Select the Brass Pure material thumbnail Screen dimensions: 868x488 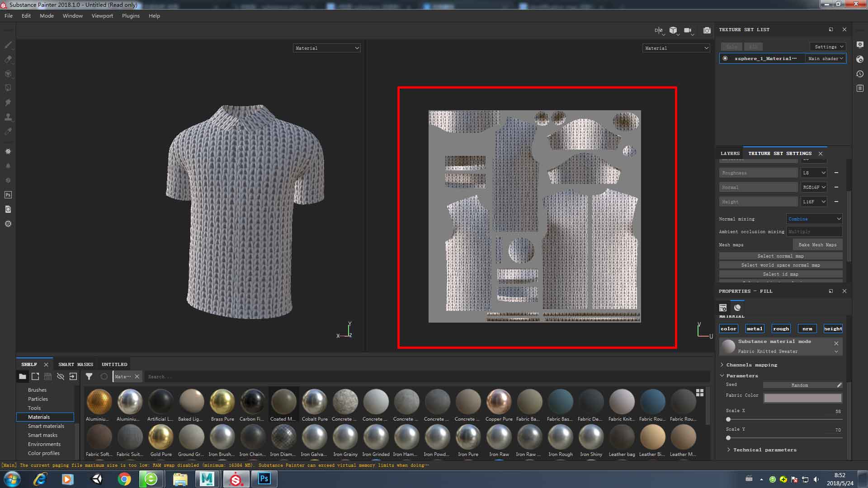(x=222, y=402)
